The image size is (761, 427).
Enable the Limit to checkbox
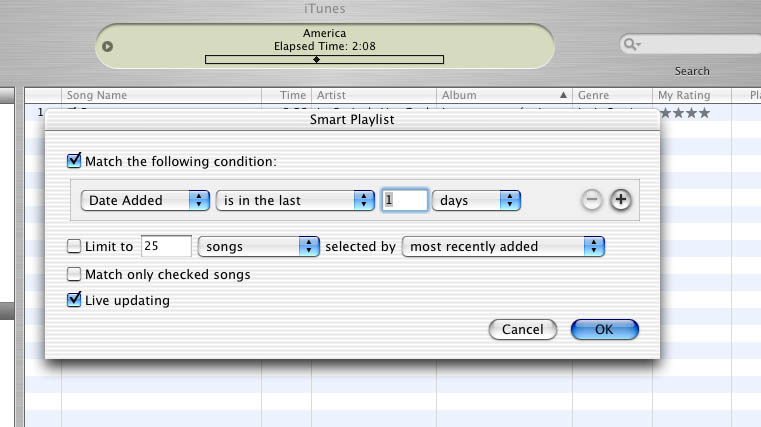(74, 246)
